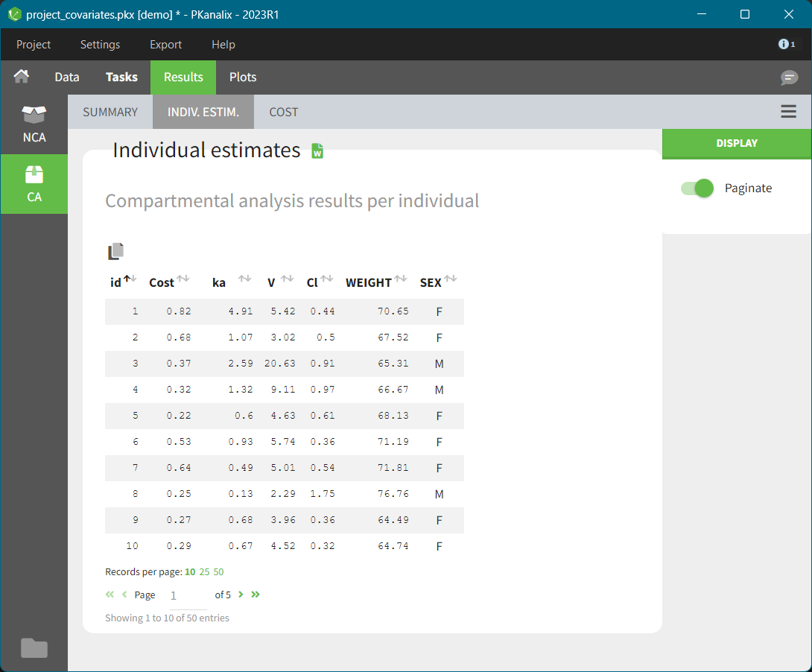812x672 pixels.
Task: Jump to the last page arrow
Action: [256, 595]
